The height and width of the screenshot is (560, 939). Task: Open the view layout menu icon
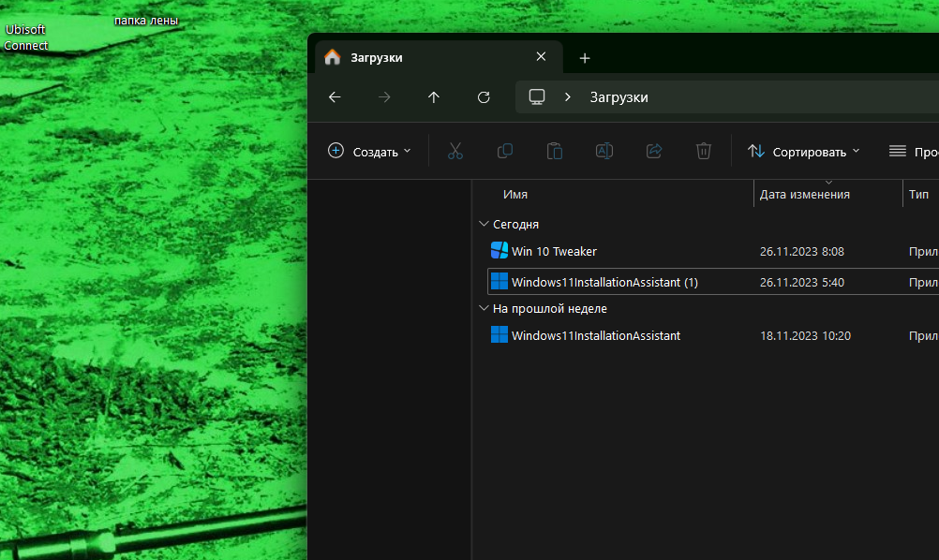(x=897, y=152)
